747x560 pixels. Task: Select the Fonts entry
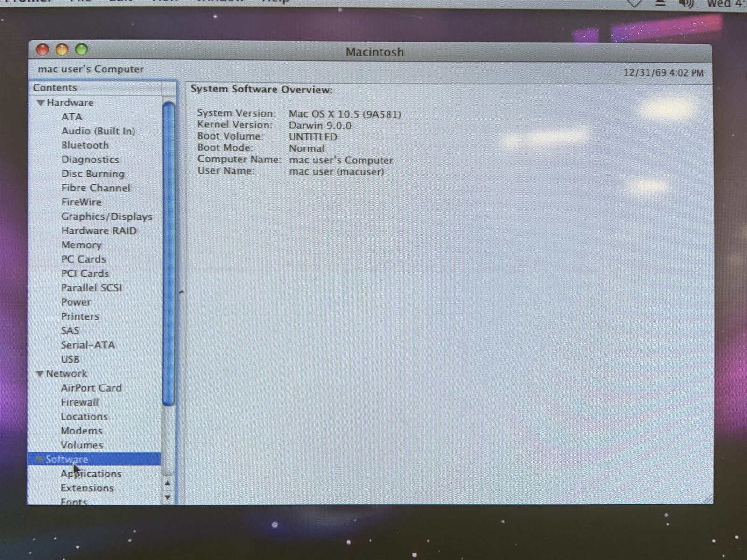coord(74,502)
